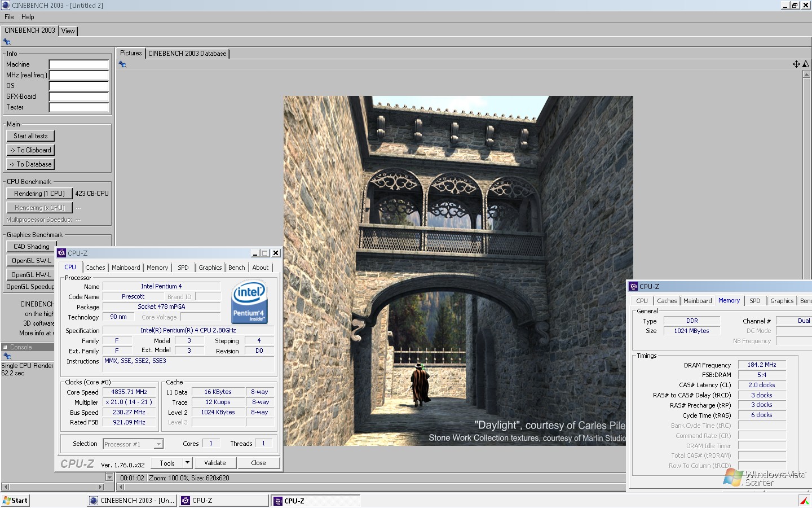Viewport: 812px width, 508px height.
Task: Click the To Database button
Action: point(30,164)
